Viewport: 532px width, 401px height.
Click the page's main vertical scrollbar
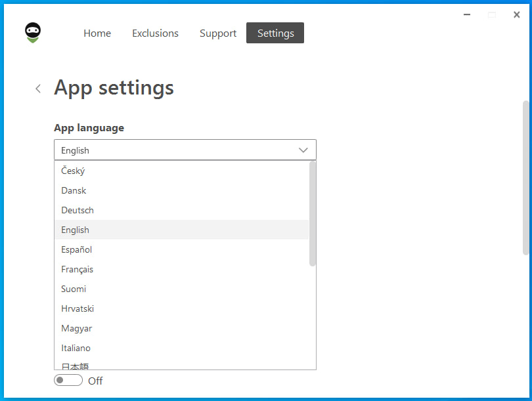[x=525, y=177]
